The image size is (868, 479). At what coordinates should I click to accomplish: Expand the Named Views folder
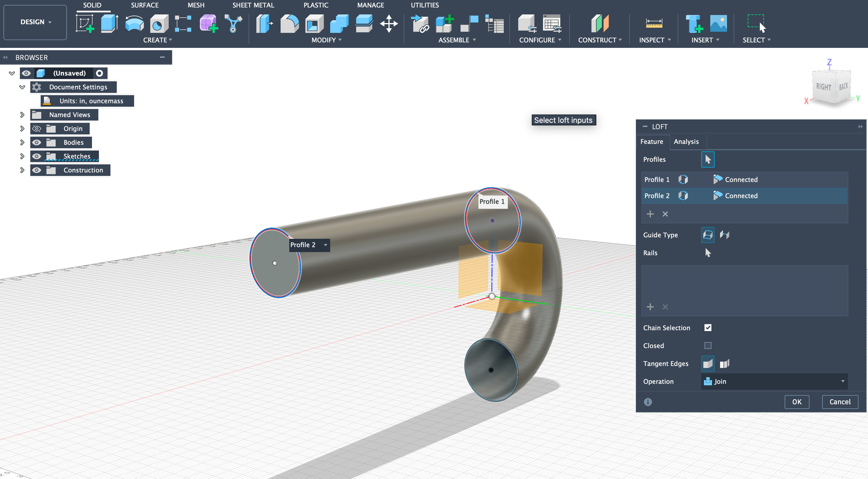[x=22, y=114]
